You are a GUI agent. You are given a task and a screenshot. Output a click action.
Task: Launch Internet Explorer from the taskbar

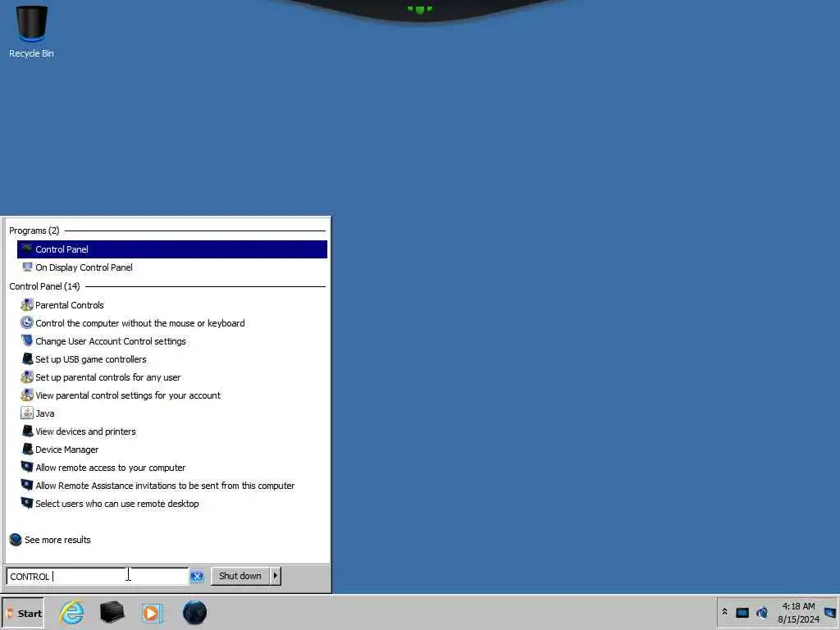(72, 613)
